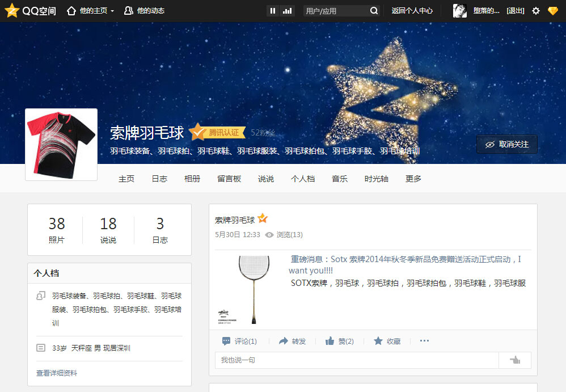Switch to the 说说 tab
The height and width of the screenshot is (392, 566).
click(x=266, y=179)
